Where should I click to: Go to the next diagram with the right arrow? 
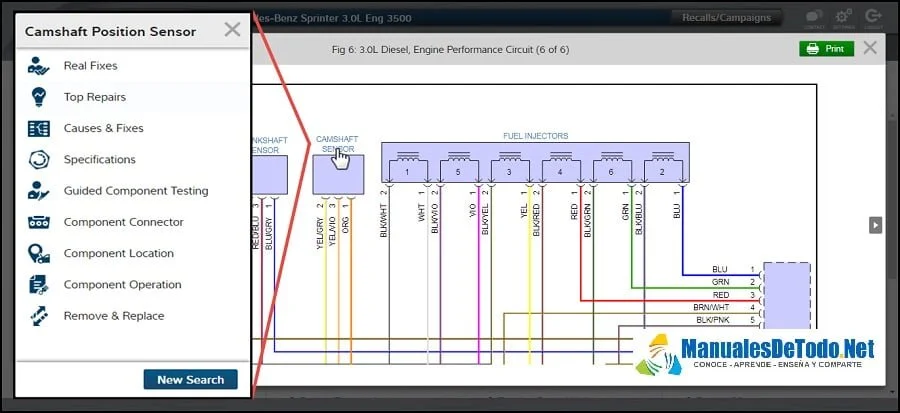[x=875, y=225]
